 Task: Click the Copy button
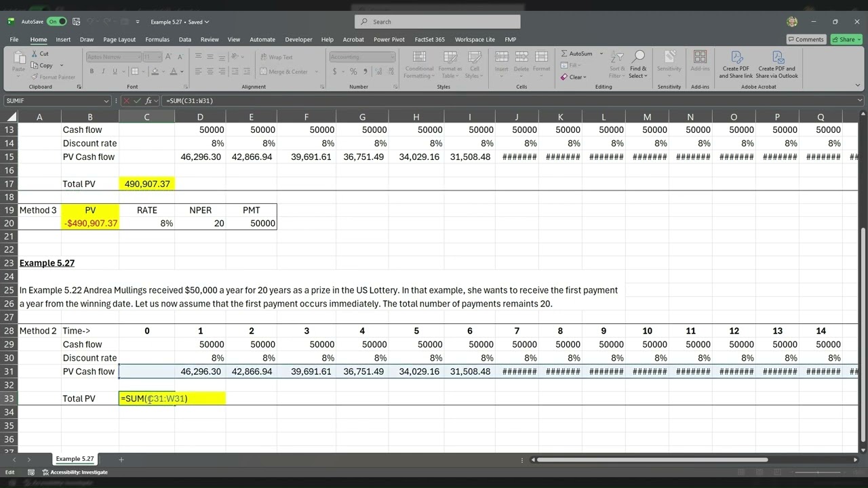[x=41, y=66]
